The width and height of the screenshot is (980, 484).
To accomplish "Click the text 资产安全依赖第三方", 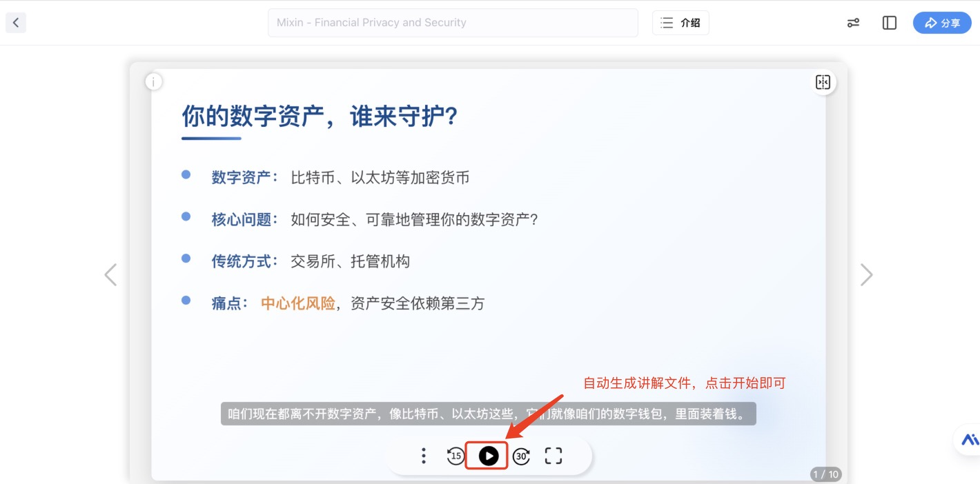I will pyautogui.click(x=418, y=303).
